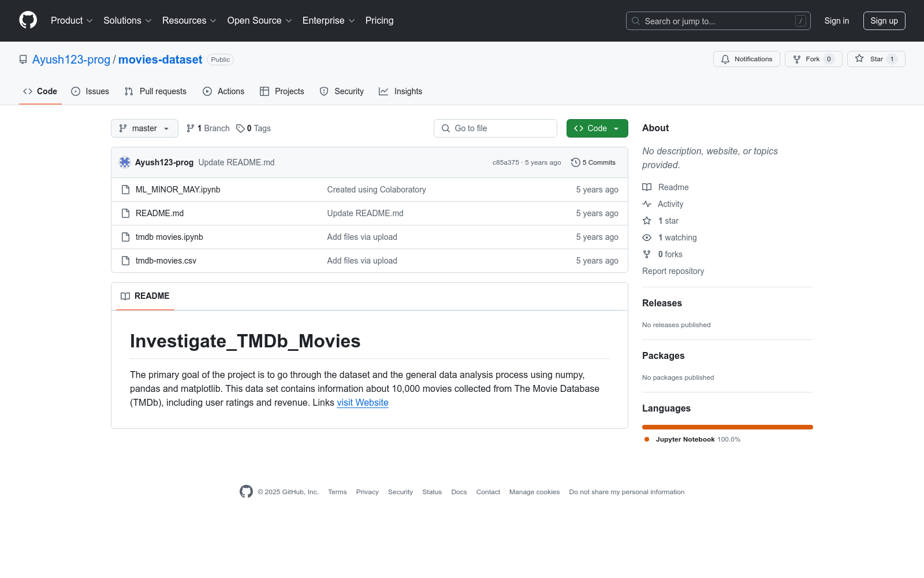Click the Search or jump to field
924x578 pixels.
(718, 21)
